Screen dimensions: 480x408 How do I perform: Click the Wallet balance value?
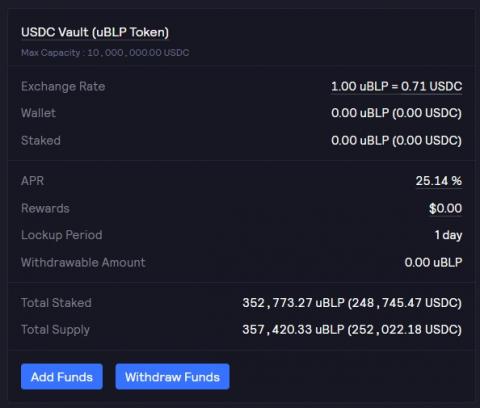[396, 113]
